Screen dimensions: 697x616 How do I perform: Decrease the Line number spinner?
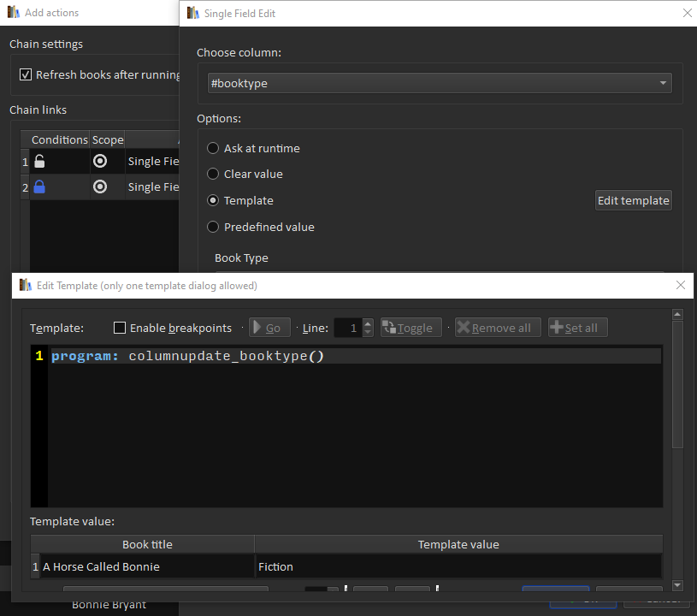pyautogui.click(x=368, y=332)
